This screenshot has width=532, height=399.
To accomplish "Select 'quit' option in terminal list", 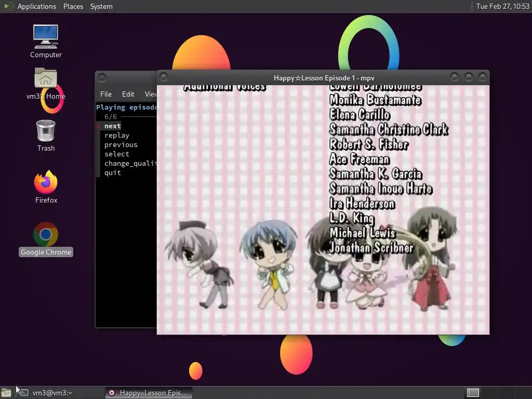I will [x=112, y=172].
